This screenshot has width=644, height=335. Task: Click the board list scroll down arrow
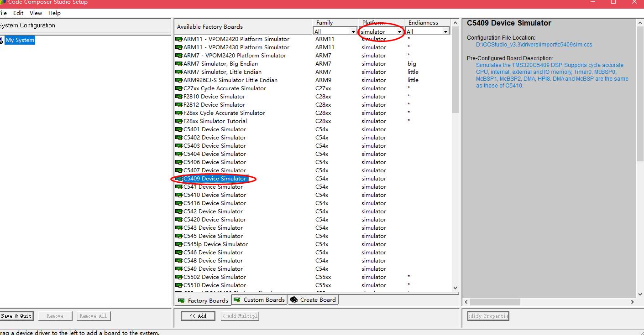pyautogui.click(x=455, y=288)
